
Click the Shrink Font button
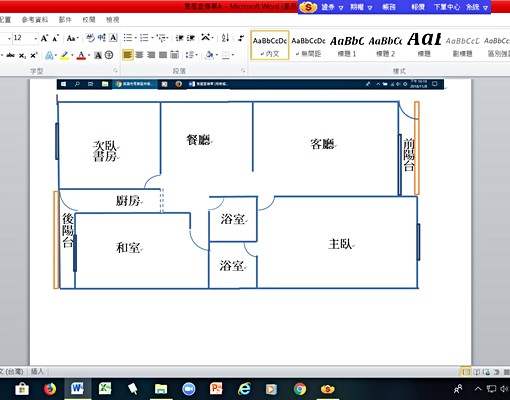[55, 38]
